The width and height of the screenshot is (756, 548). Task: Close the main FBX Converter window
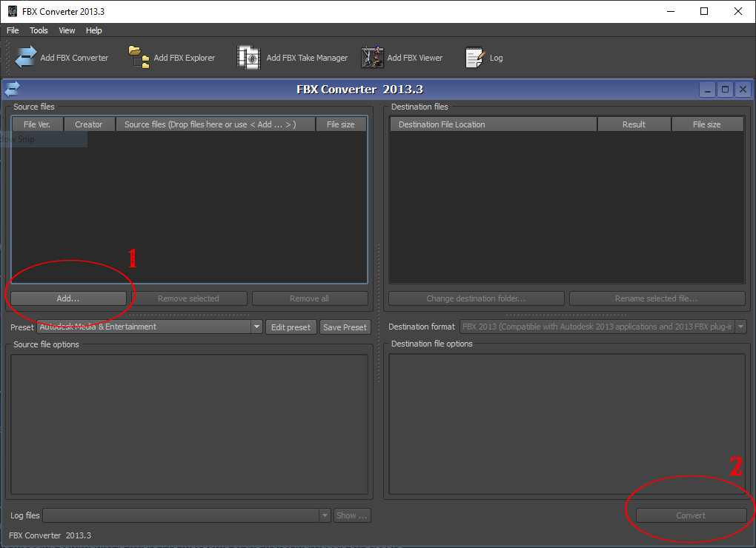pyautogui.click(x=737, y=11)
